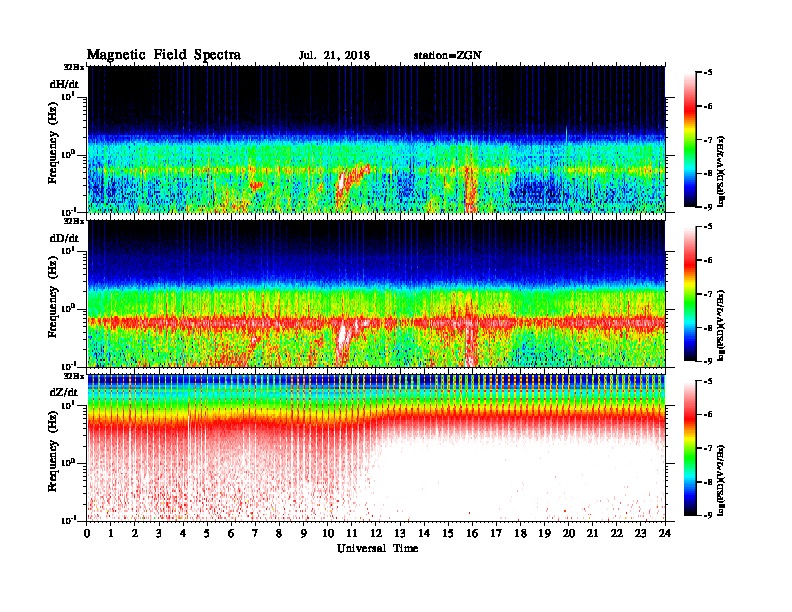Click hour 4 on the time axis
The image size is (792, 612).
click(x=183, y=534)
